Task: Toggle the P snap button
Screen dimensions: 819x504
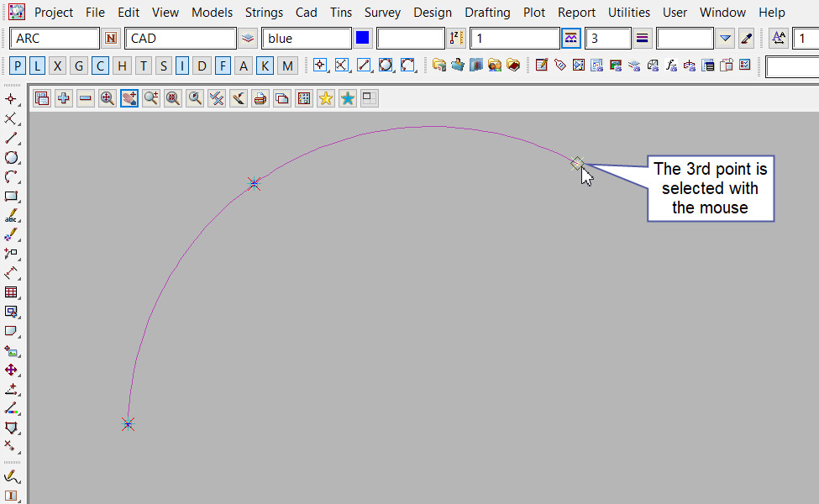Action: (x=18, y=66)
